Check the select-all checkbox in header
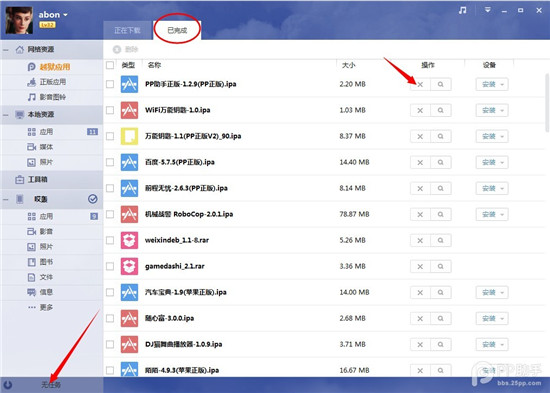Image resolution: width=550 pixels, height=393 pixels. (x=110, y=65)
